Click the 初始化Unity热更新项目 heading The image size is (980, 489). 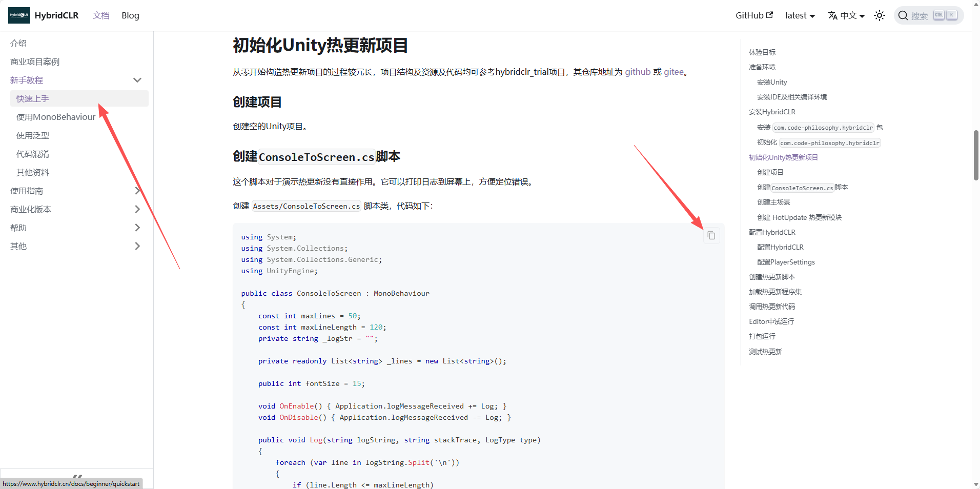320,45
